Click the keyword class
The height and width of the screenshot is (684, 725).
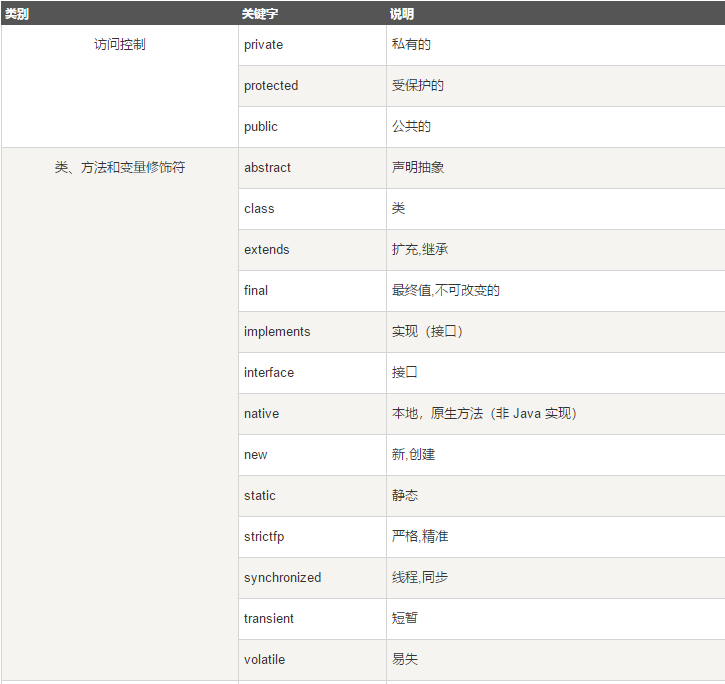coord(259,209)
